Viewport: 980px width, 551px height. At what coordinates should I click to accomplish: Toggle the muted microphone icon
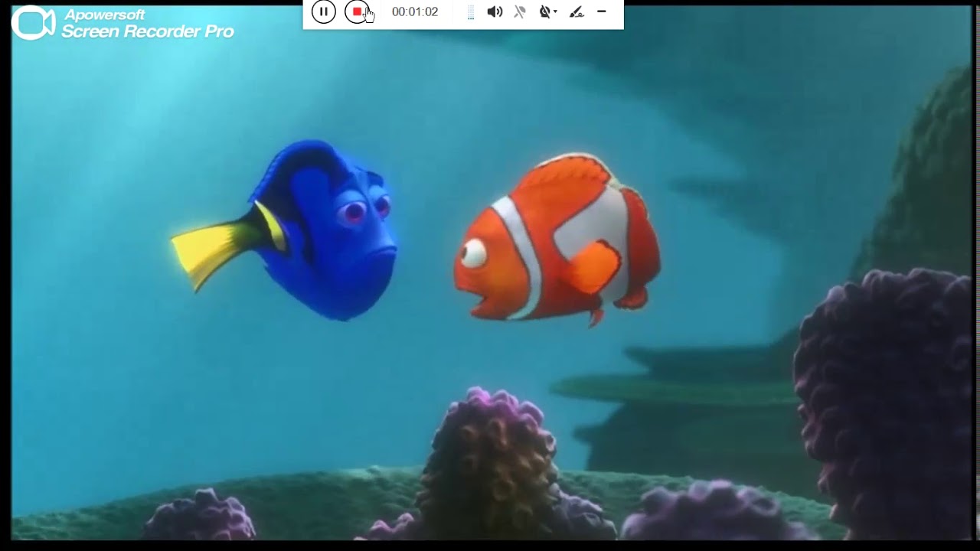pyautogui.click(x=520, y=11)
